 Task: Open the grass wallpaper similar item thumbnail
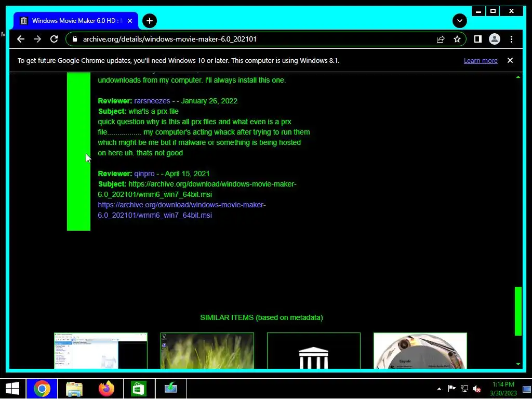(x=207, y=351)
